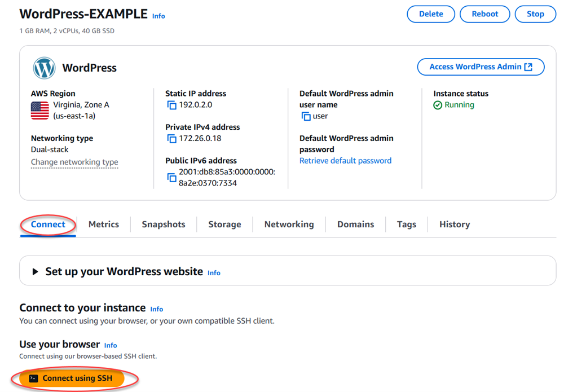Switch to the Snapshots tab
This screenshot has height=392, width=564.
164,224
